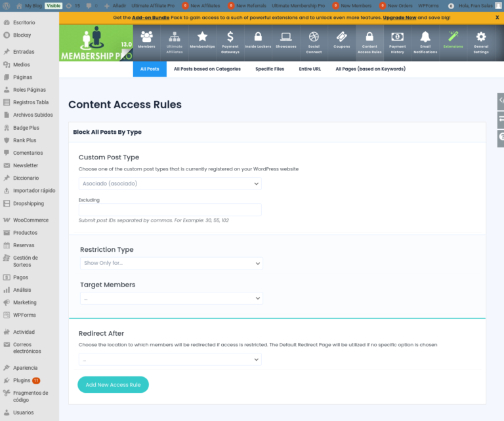Open the Restriction Type dropdown

pyautogui.click(x=171, y=264)
